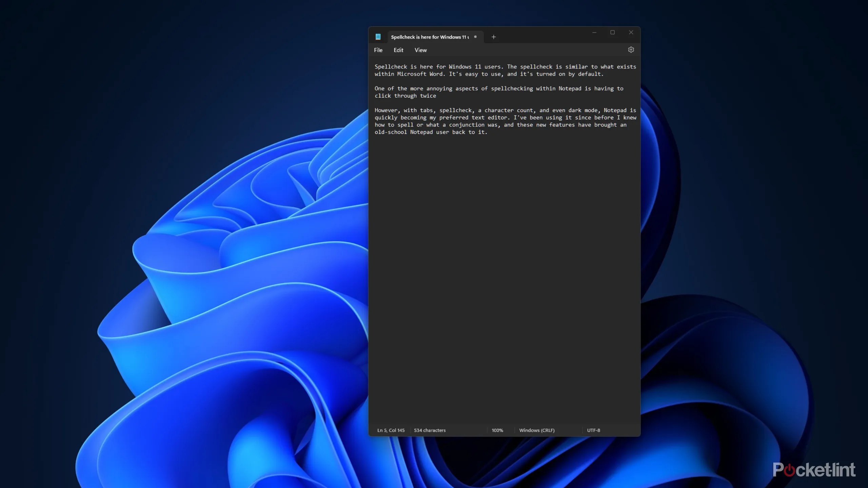
Task: Click the word 'Spellcheck' in first line
Action: 391,67
